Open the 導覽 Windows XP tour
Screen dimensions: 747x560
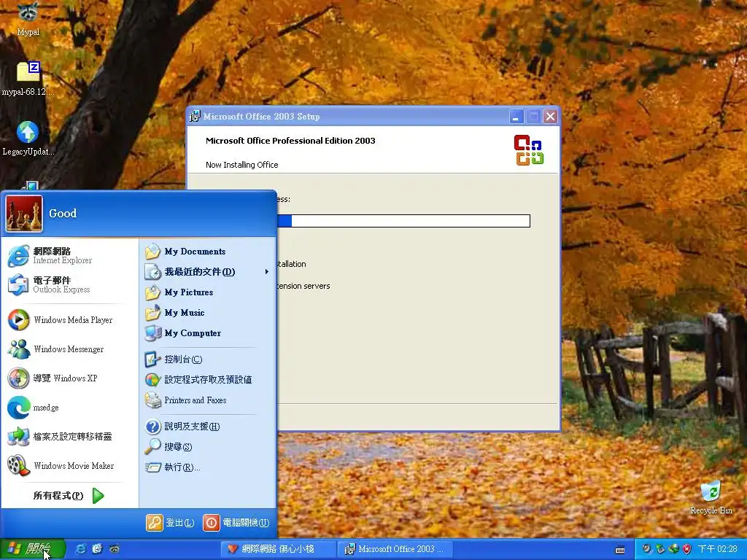point(71,378)
